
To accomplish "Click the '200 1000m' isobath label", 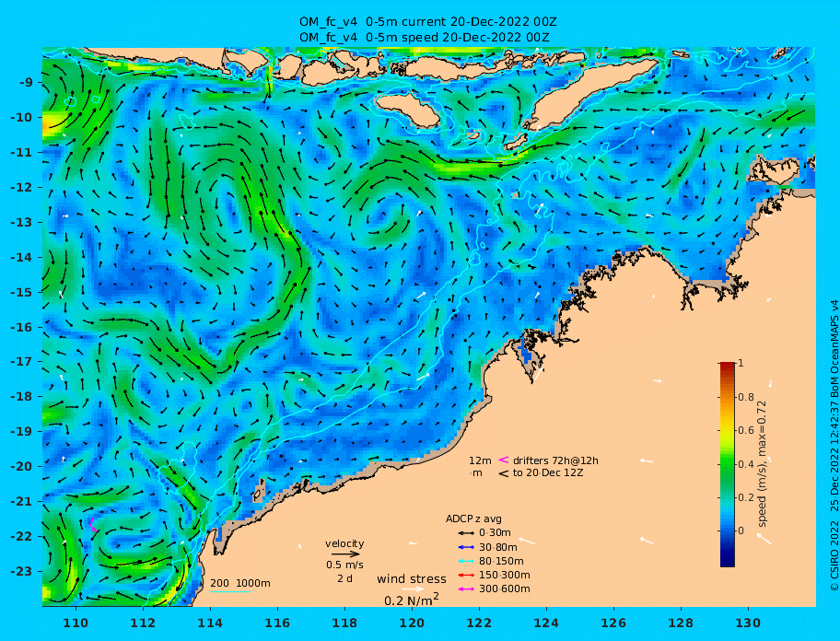I will [x=240, y=583].
